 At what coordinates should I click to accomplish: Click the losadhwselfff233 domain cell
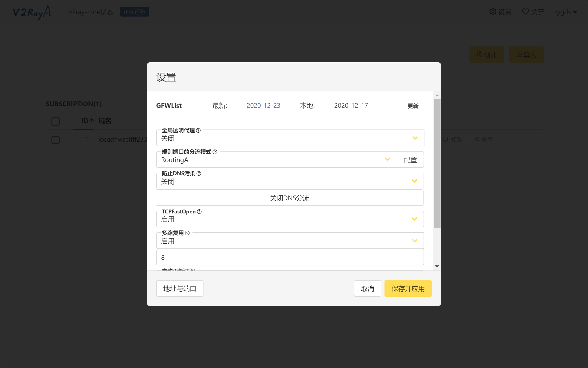[122, 139]
